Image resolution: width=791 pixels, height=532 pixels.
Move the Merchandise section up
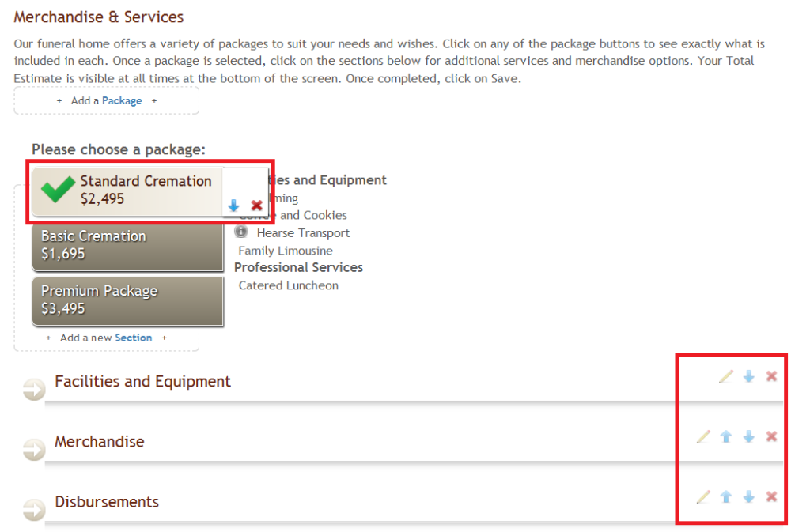pyautogui.click(x=726, y=436)
